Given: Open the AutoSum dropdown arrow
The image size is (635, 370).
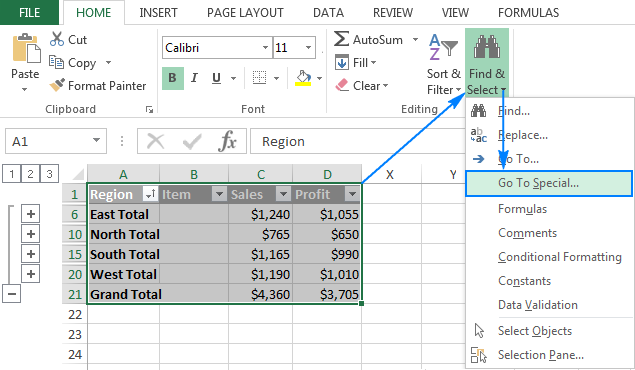Looking at the screenshot, I should tap(415, 40).
